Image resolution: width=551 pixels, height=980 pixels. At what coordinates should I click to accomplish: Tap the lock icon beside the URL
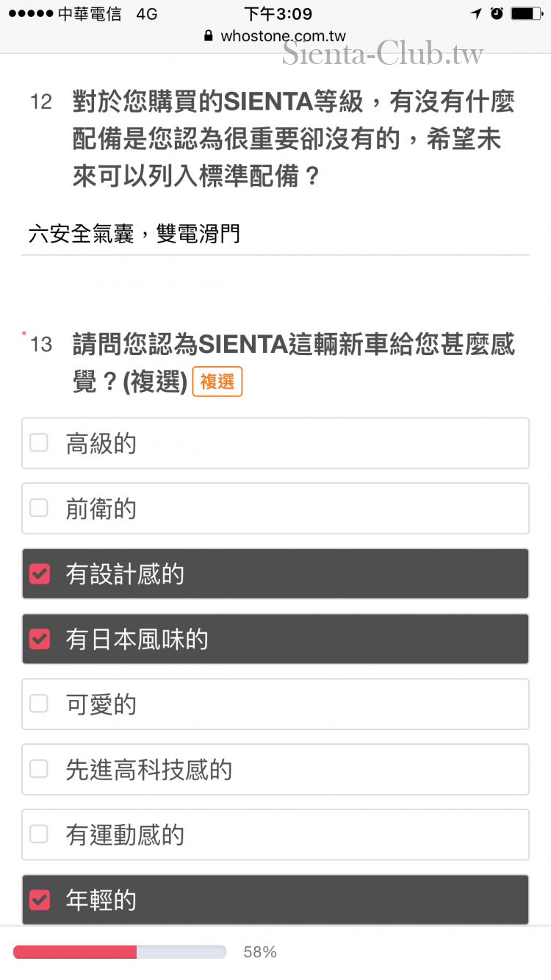208,36
